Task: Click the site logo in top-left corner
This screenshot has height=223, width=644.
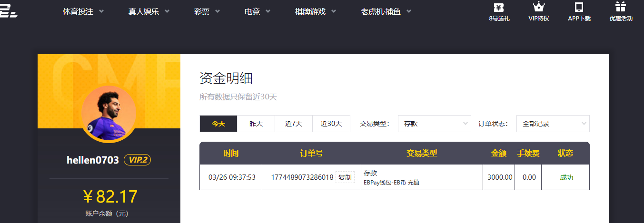Action: (x=9, y=12)
